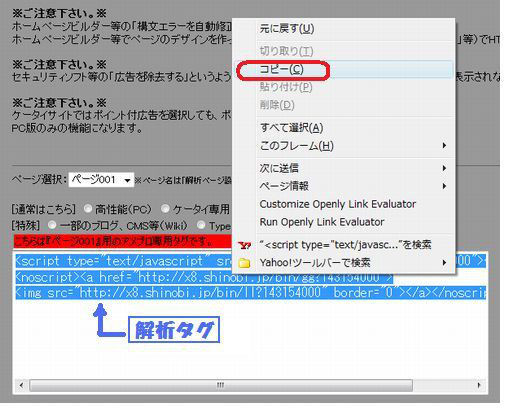Select the 高性能(PC) radio button
This screenshot has width=508, height=408.
point(88,209)
